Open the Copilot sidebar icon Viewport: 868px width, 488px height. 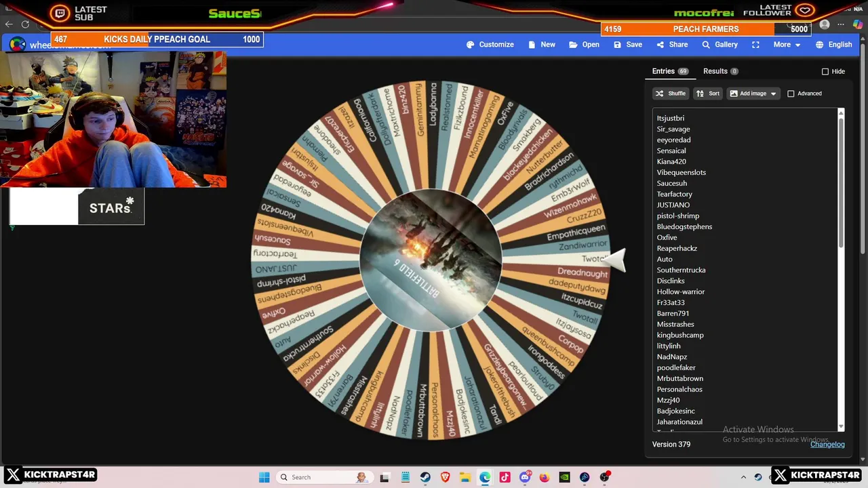coord(858,24)
